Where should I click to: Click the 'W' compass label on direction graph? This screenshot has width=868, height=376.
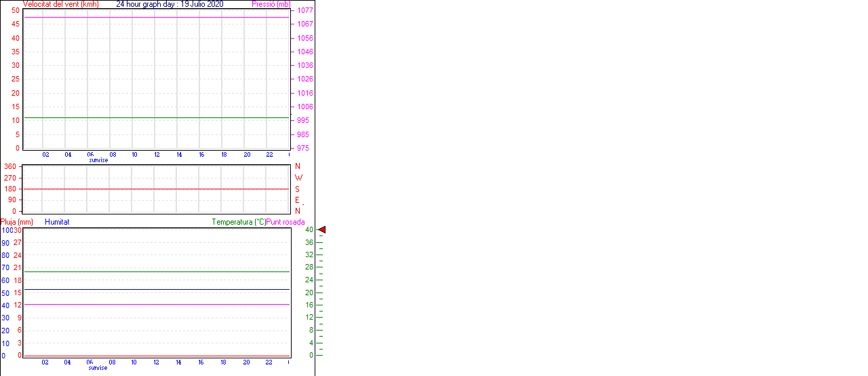[x=298, y=178]
